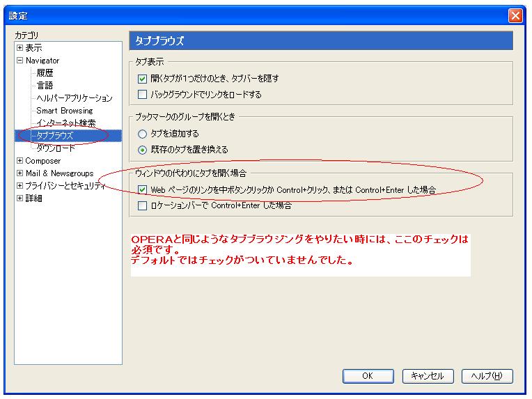Screen dimensions: 532x399
Task: Enable バックグラウンドでリンクをロードする checkbox
Action: [x=142, y=94]
